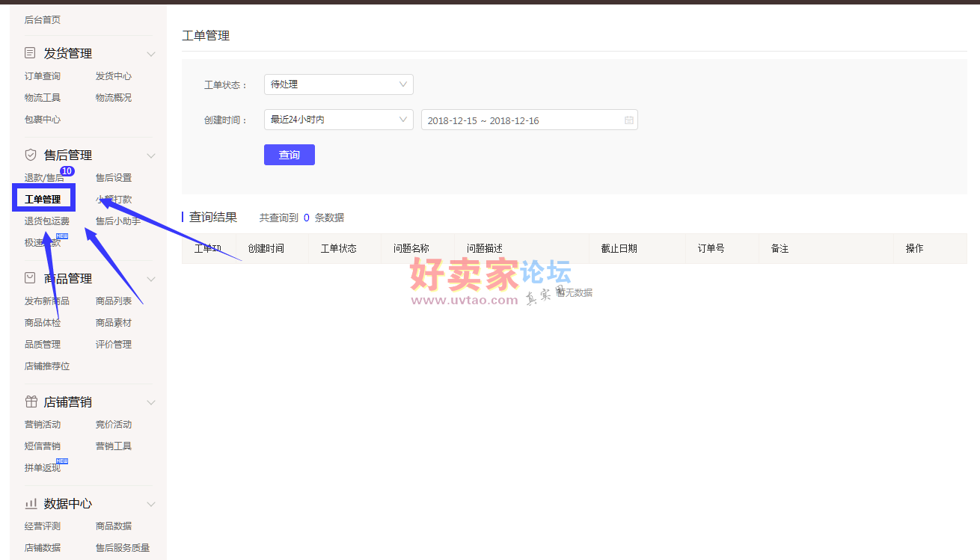Click the 发货管理 list icon
980x560 pixels.
click(x=31, y=53)
